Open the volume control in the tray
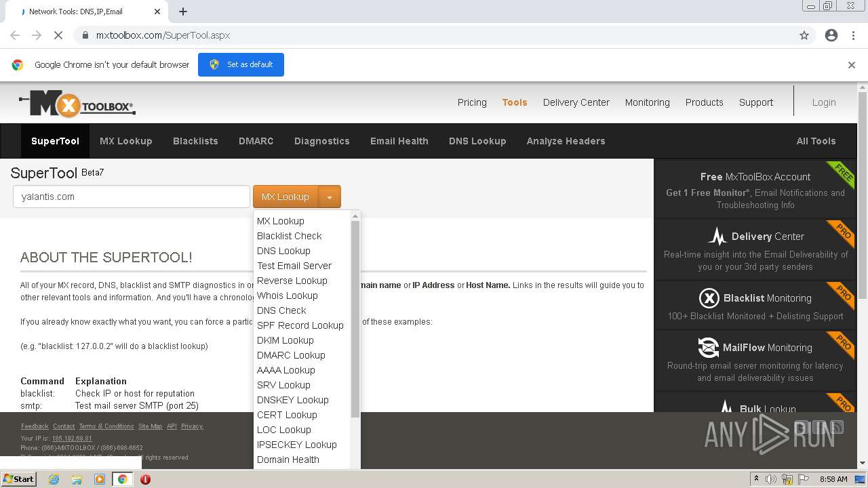Image resolution: width=868 pixels, height=488 pixels. 771,479
